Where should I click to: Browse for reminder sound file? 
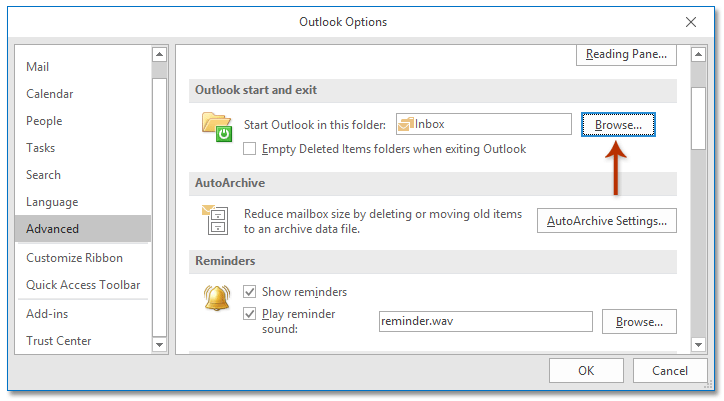[x=639, y=322]
